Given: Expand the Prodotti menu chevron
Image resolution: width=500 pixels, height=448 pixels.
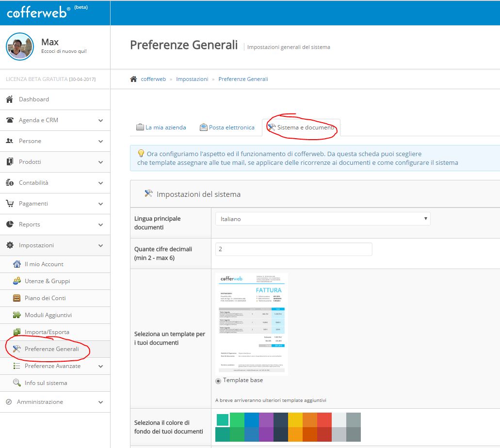Looking at the screenshot, I should coord(101,162).
